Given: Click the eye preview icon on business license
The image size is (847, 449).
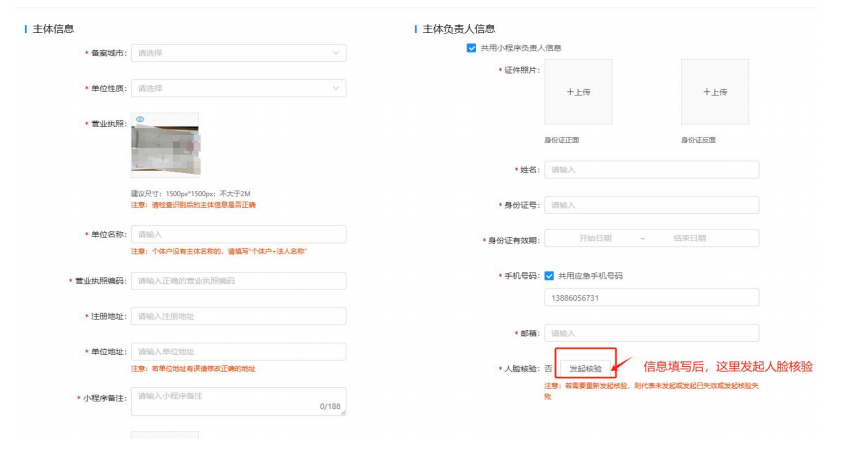Looking at the screenshot, I should point(140,119).
